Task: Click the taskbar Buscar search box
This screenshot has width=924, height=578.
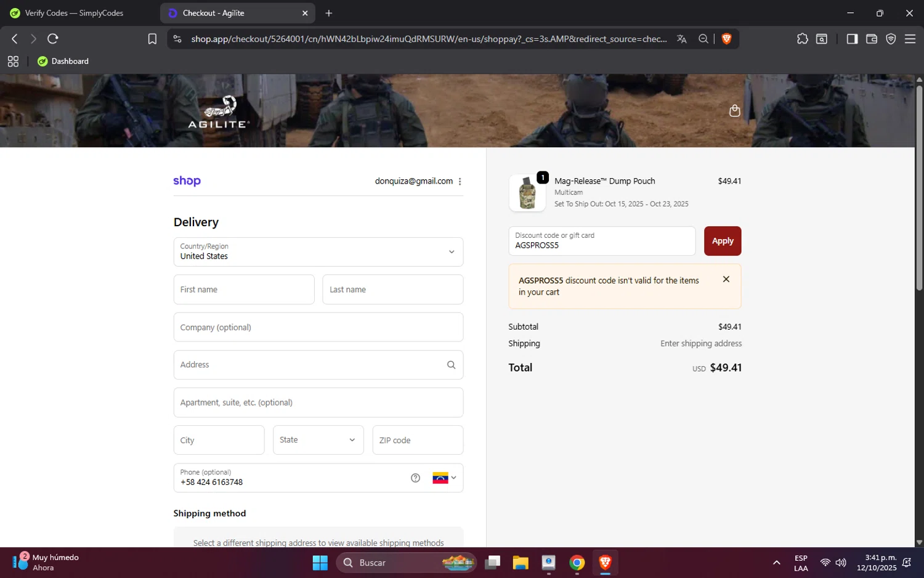Action: click(x=407, y=563)
